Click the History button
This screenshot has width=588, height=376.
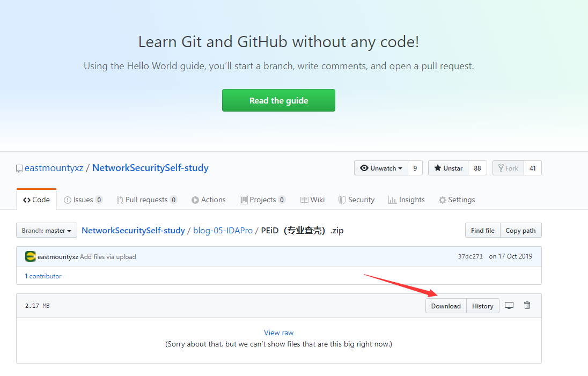(483, 306)
